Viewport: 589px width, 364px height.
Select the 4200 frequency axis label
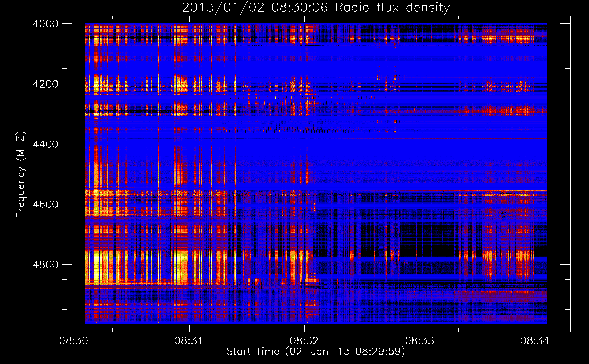46,84
